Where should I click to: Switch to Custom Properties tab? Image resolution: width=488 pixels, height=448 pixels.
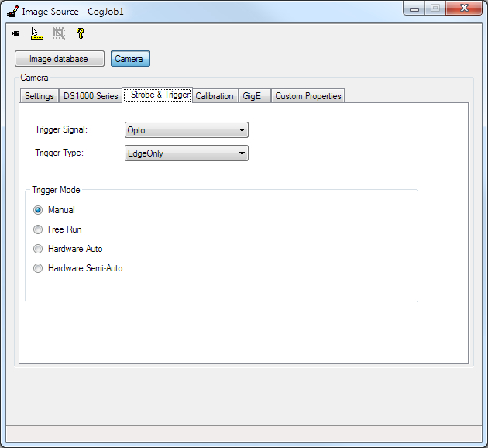[x=308, y=96]
